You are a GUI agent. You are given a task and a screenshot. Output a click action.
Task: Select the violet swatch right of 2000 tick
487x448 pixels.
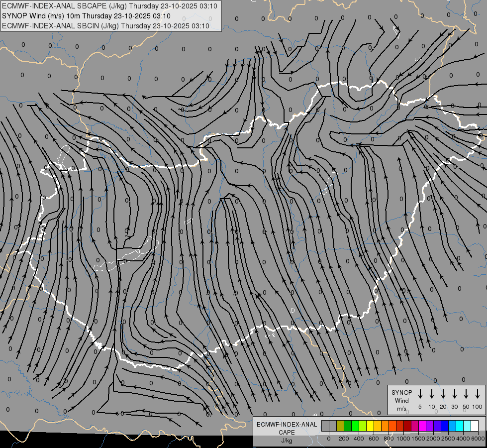pos(437,426)
